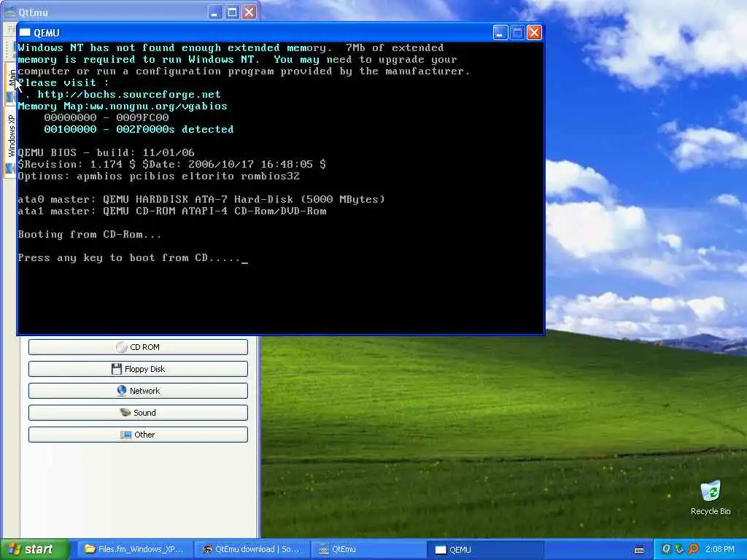
Task: Open the CD ROM settings button
Action: [138, 347]
